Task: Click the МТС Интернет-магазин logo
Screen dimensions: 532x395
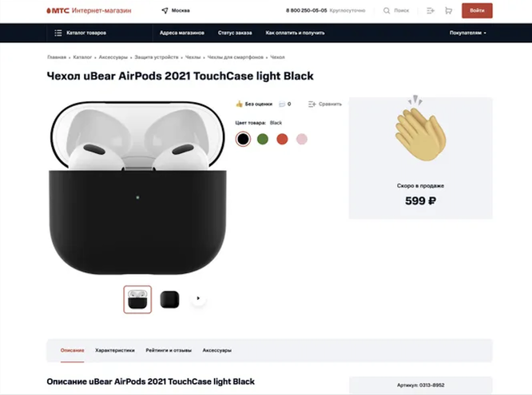Action: 89,10
